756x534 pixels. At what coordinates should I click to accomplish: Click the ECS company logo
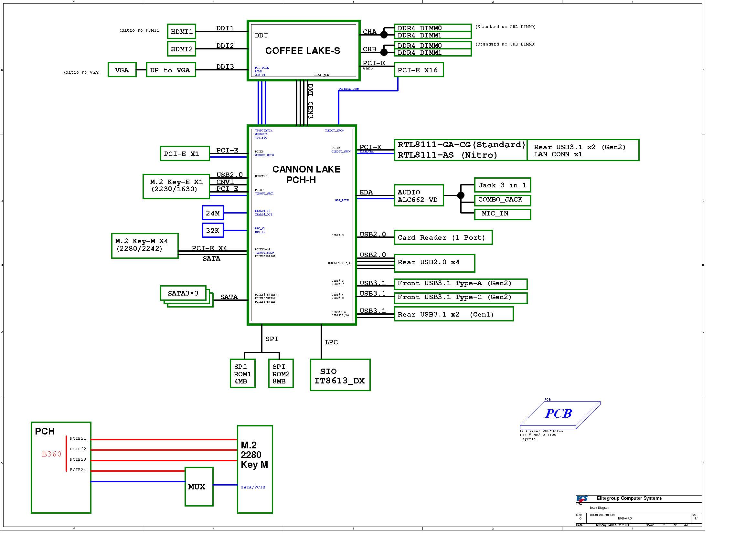tap(582, 499)
